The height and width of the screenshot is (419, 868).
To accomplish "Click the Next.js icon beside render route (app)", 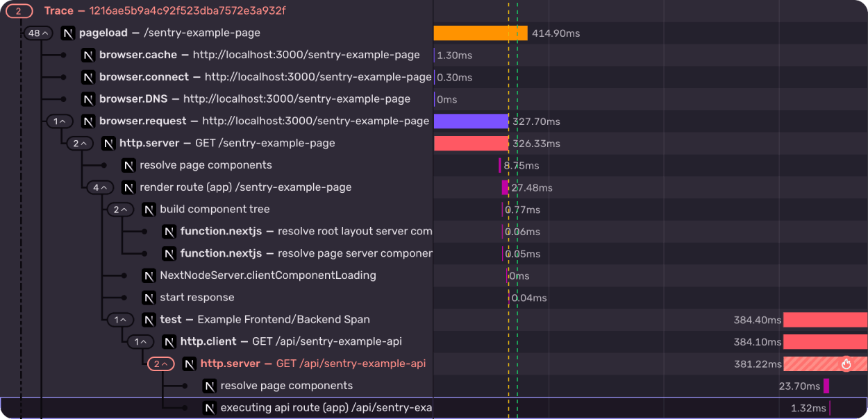I will pos(127,187).
